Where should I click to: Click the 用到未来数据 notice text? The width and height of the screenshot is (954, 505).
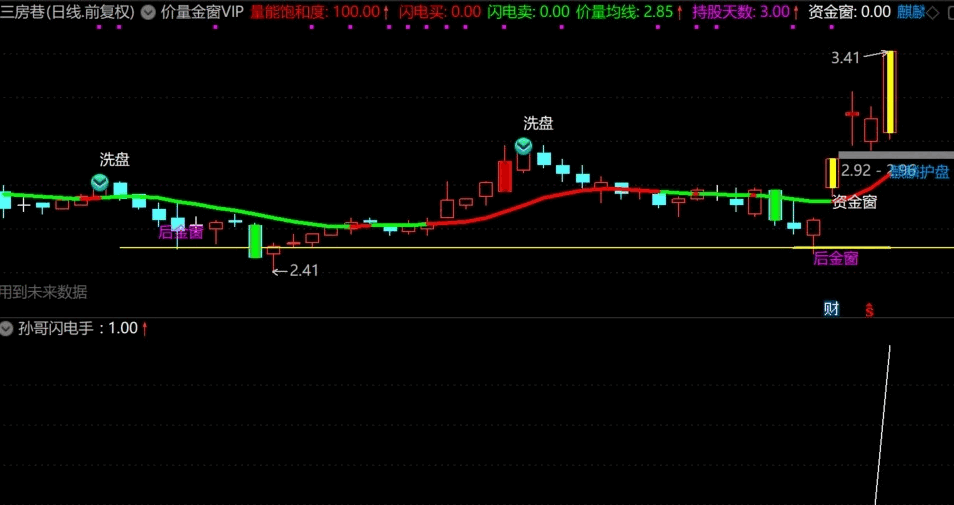pyautogui.click(x=43, y=293)
